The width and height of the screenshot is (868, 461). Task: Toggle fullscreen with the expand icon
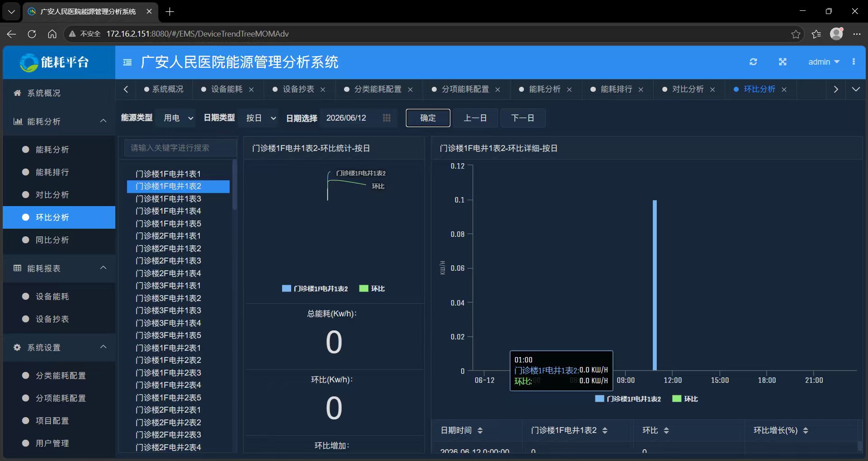(783, 62)
